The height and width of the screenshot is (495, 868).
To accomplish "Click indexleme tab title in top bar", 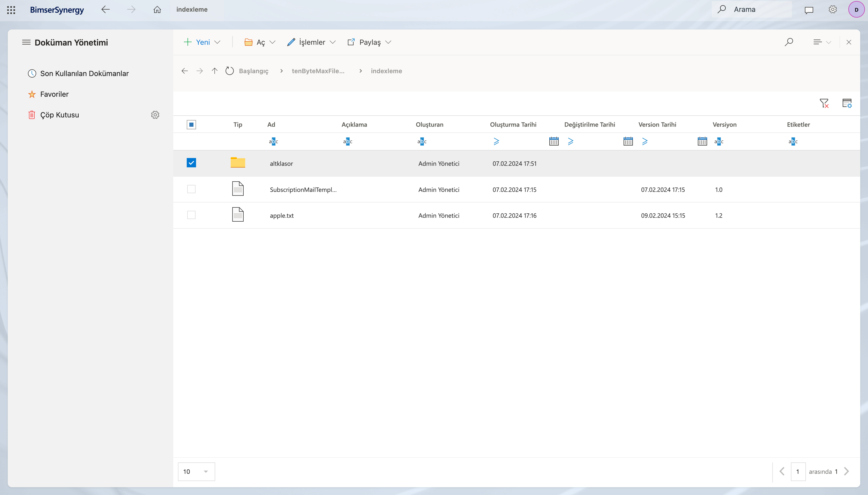I will coord(192,10).
